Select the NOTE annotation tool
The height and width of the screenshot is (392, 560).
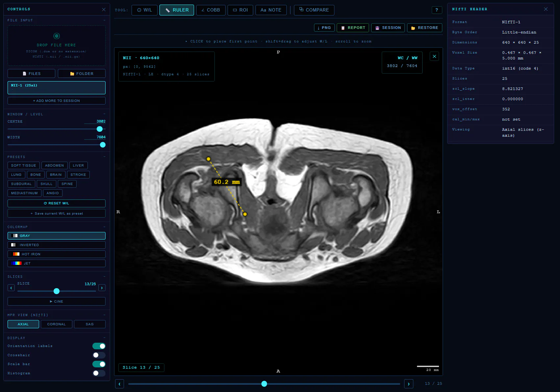271,10
